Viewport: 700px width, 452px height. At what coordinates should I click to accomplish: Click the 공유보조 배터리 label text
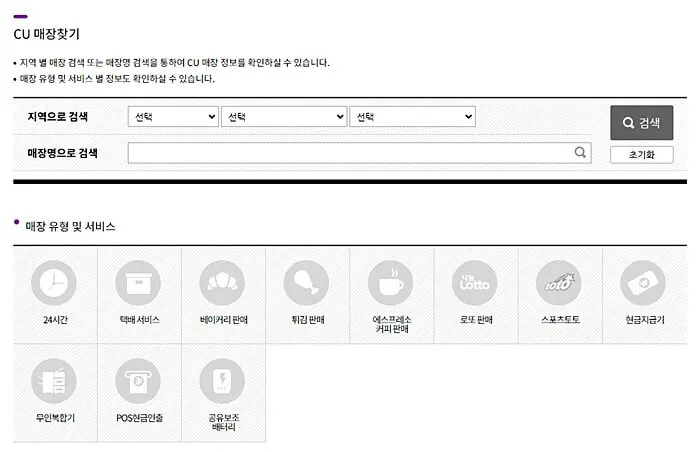click(224, 423)
